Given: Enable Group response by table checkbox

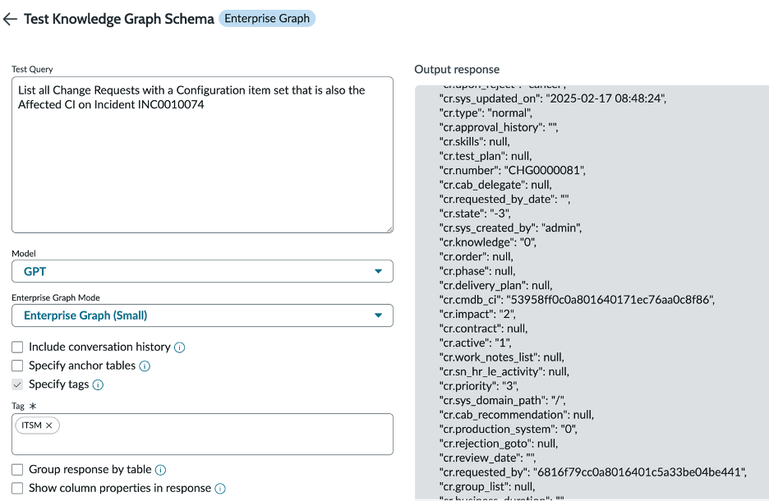Looking at the screenshot, I should (18, 470).
